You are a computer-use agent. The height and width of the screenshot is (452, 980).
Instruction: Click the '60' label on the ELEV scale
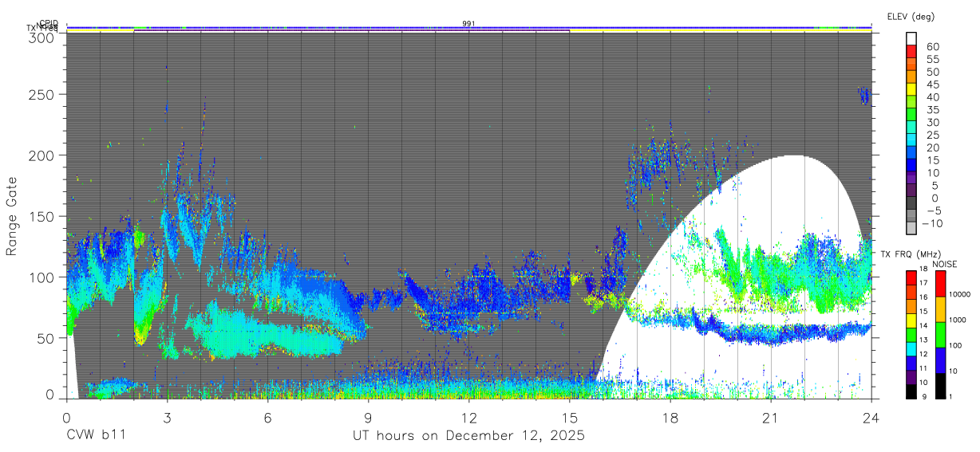tap(933, 47)
